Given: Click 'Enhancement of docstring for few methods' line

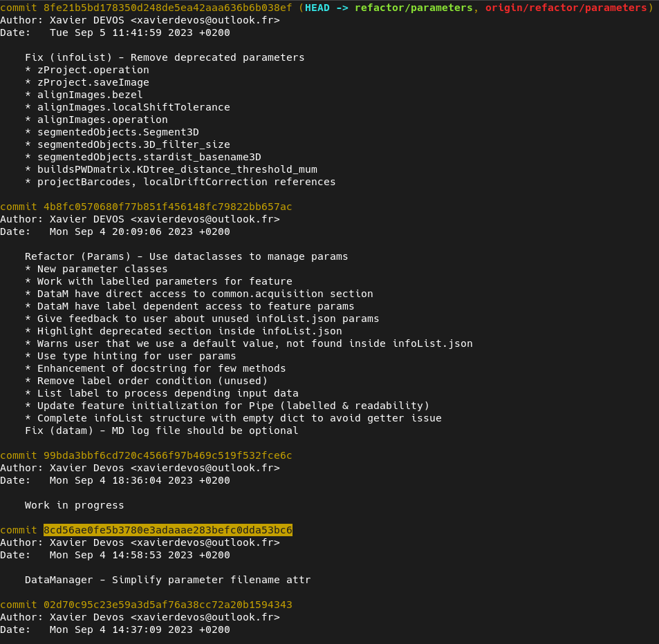Looking at the screenshot, I should 156,368.
